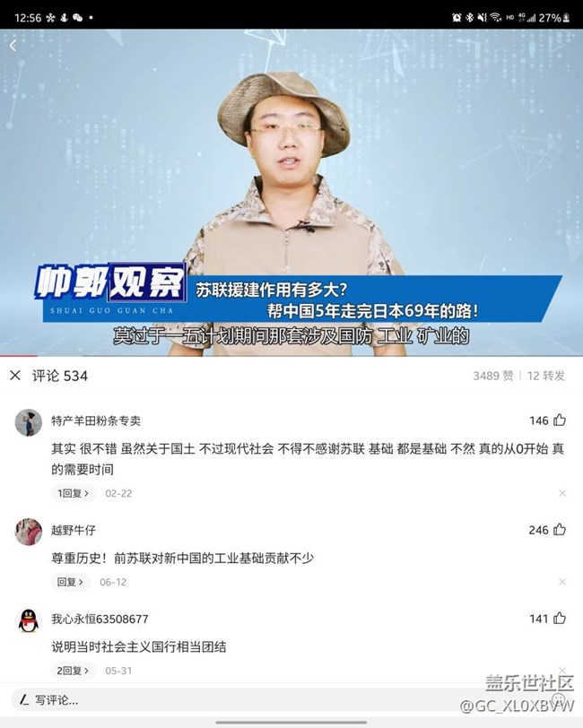Open the QQ penguin avatar profile
The image size is (583, 728).
pyautogui.click(x=29, y=620)
